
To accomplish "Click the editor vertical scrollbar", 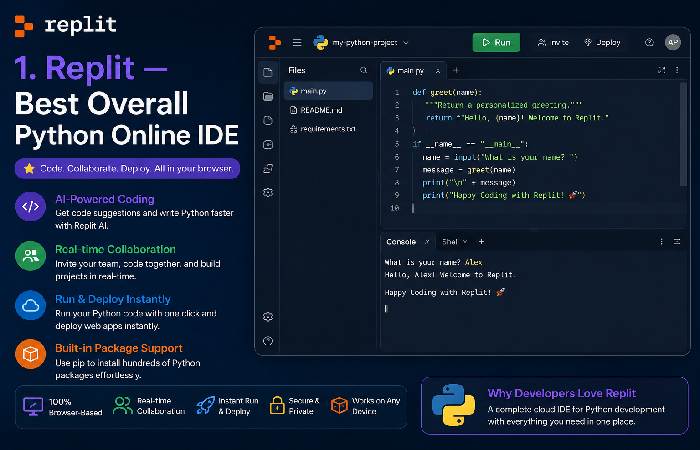I will 683,134.
